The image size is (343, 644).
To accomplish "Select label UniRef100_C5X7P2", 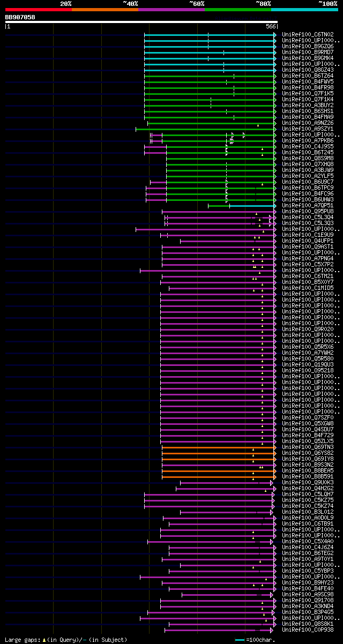I will point(309,265).
